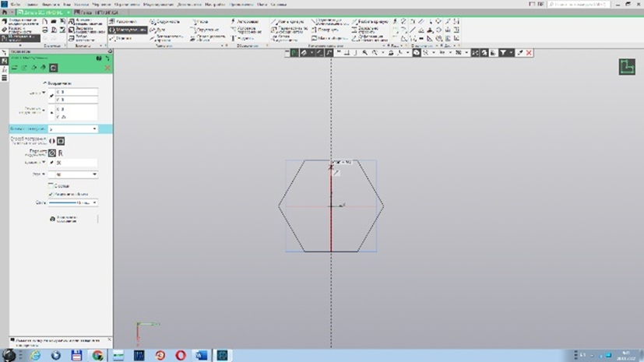The width and height of the screenshot is (644, 362).
Task: Choose the Circle tool in ribbon
Action: point(164,21)
